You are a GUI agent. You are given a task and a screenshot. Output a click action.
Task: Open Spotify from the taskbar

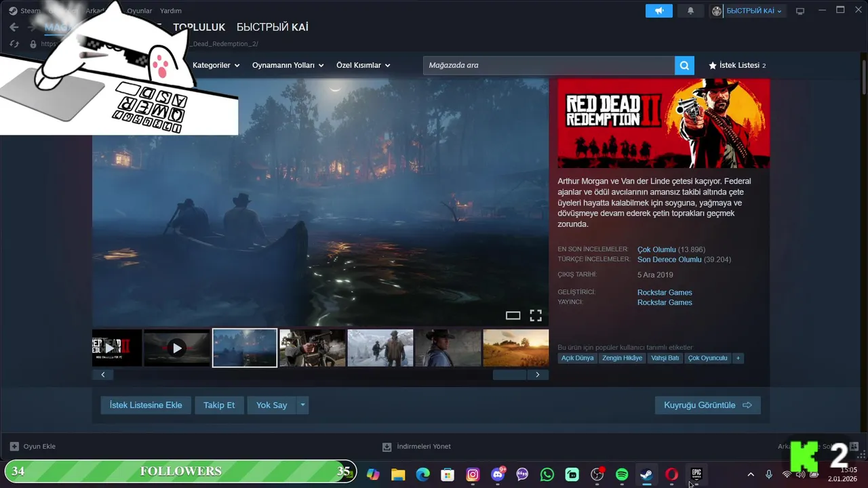[x=622, y=475]
